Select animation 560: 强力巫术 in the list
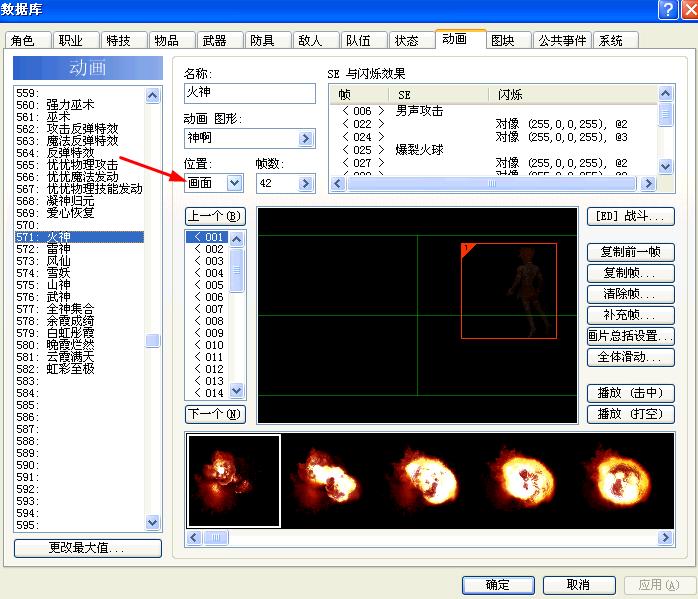Viewport: 698px width, 599px height. (x=79, y=105)
